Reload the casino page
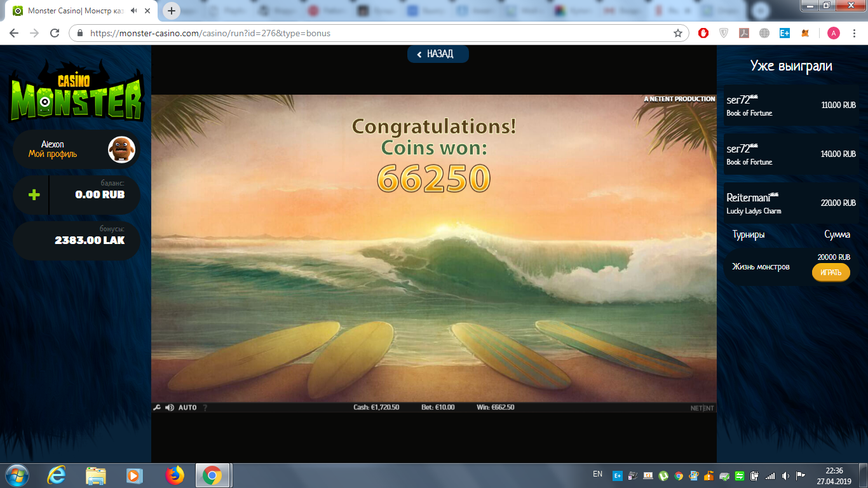Screen dimensions: 868x488 click(x=55, y=33)
